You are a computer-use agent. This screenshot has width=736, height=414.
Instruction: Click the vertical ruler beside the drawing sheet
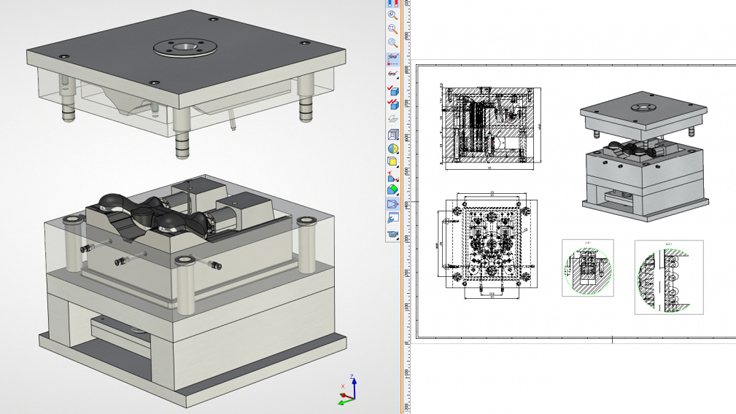pyautogui.click(x=406, y=207)
